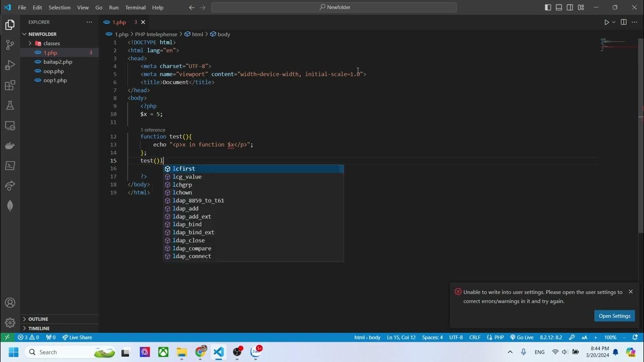
Task: Click zoom level 100% in status bar
Action: point(610,337)
